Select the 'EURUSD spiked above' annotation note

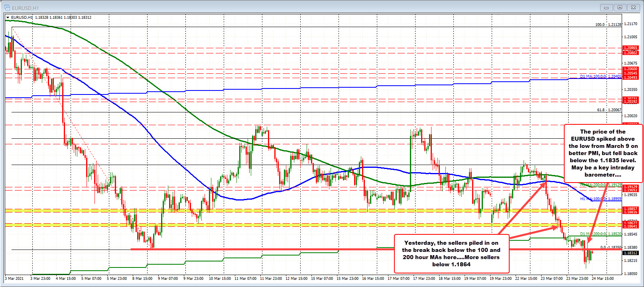(x=603, y=153)
